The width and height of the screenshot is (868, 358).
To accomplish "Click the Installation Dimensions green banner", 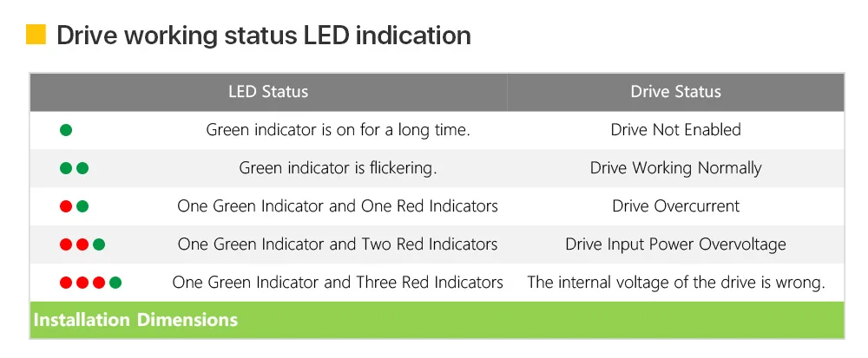I will click(437, 320).
